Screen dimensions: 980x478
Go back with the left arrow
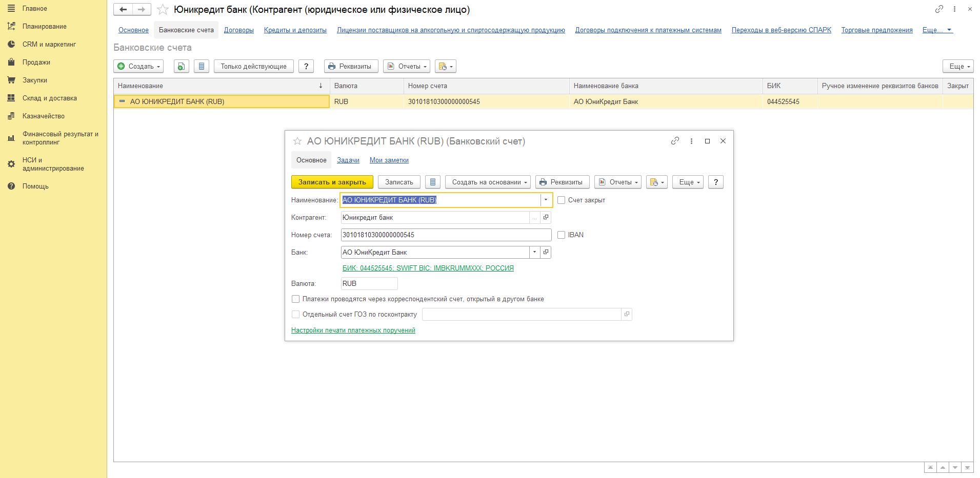click(x=123, y=10)
